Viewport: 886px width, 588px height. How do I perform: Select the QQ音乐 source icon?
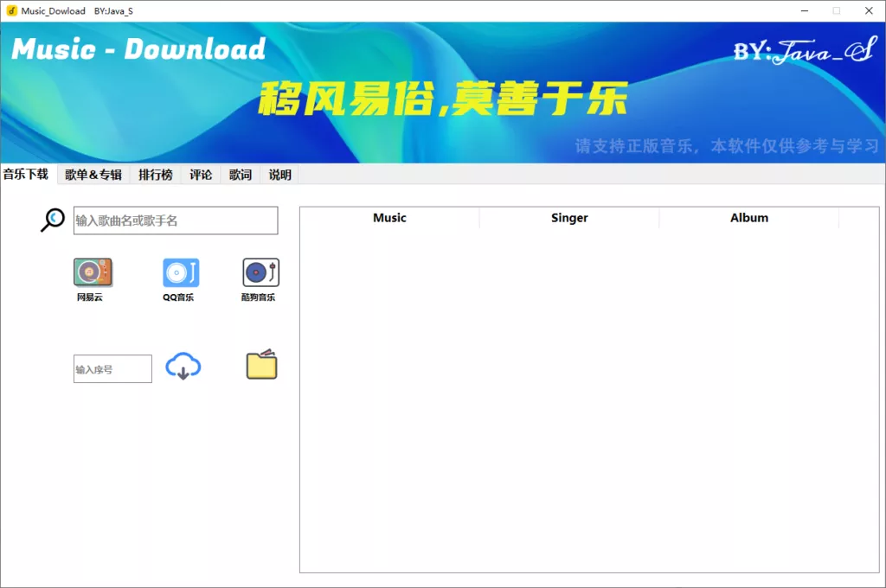(x=181, y=273)
